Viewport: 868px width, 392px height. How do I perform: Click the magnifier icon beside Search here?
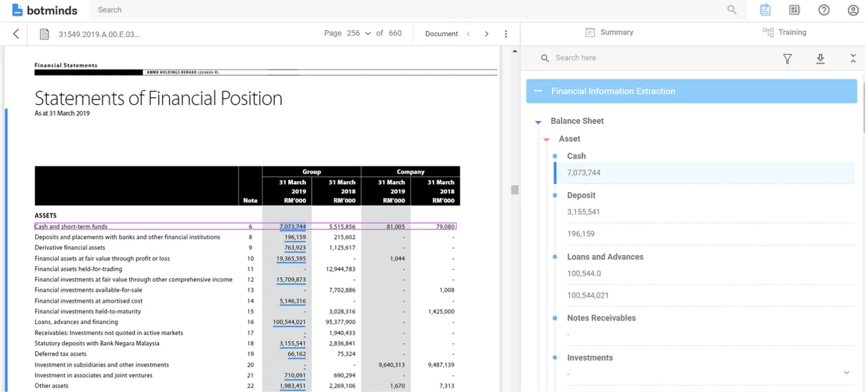tap(545, 58)
